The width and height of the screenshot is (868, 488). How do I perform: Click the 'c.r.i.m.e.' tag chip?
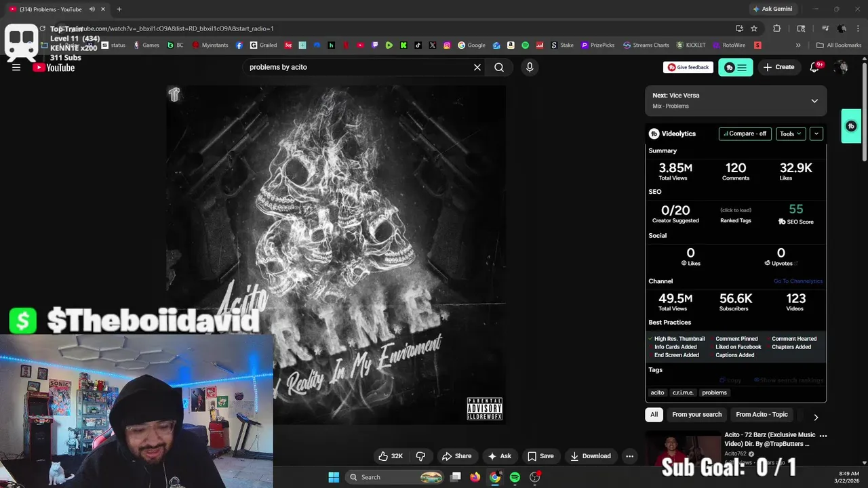click(683, 392)
